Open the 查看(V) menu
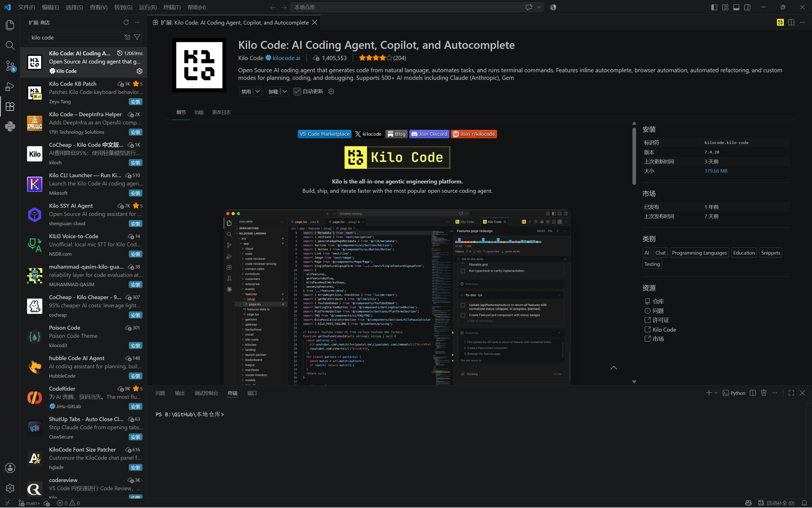This screenshot has height=508, width=812. [x=99, y=7]
